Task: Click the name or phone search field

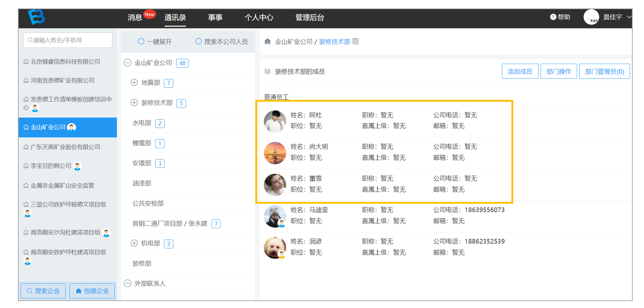Action: [68, 40]
